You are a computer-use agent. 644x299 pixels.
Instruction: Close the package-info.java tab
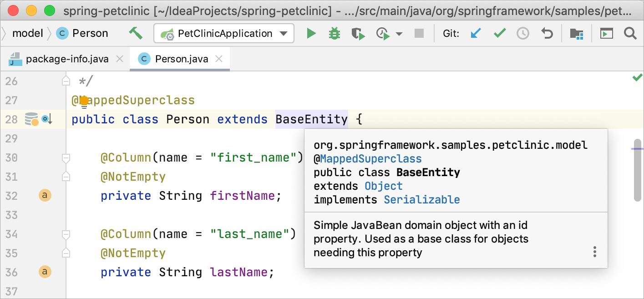point(120,59)
